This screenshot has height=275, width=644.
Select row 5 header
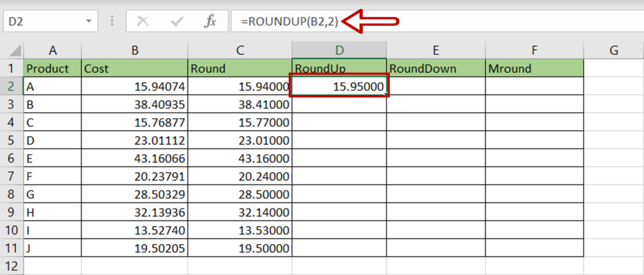coord(11,140)
